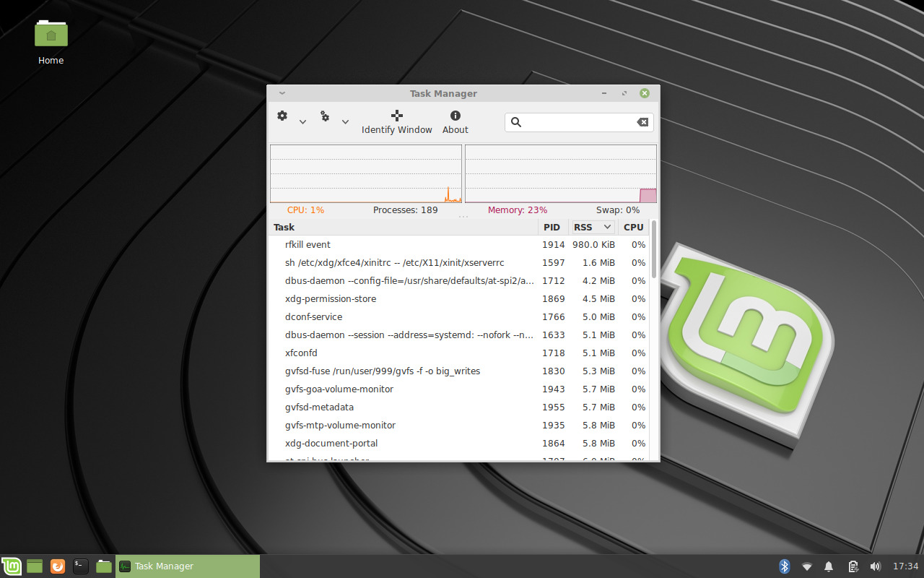Open Firefox from the taskbar
This screenshot has height=578, width=924.
58,566
